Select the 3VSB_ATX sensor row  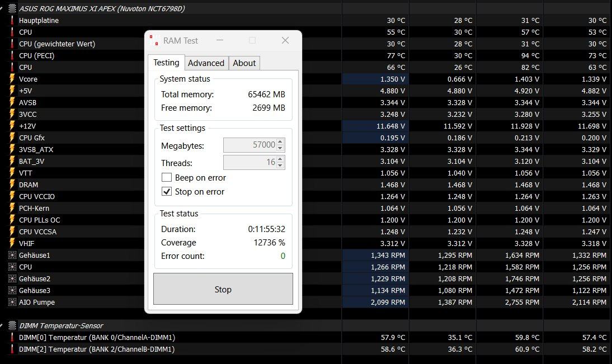pos(306,149)
